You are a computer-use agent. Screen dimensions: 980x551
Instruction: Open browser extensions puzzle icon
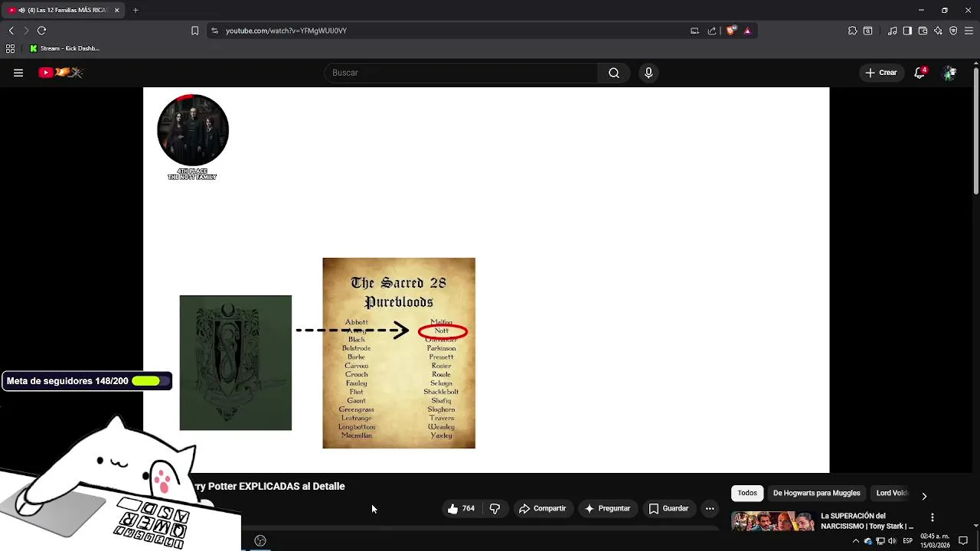(852, 31)
